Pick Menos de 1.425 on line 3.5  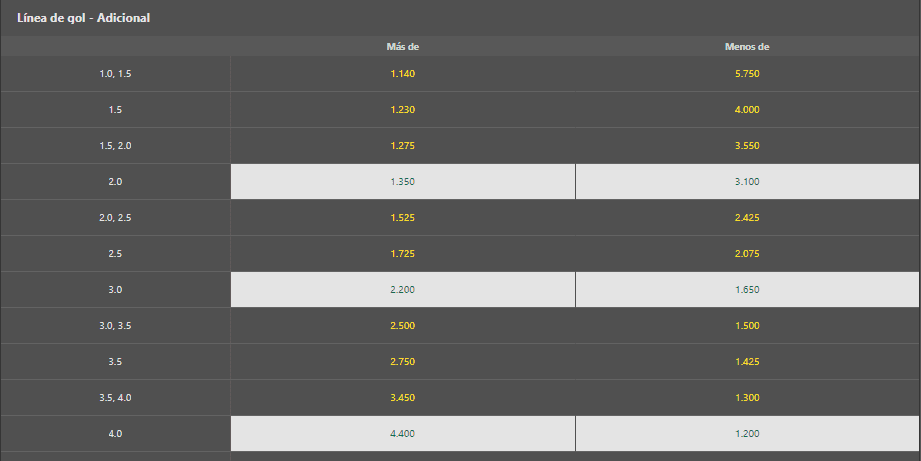coord(747,362)
